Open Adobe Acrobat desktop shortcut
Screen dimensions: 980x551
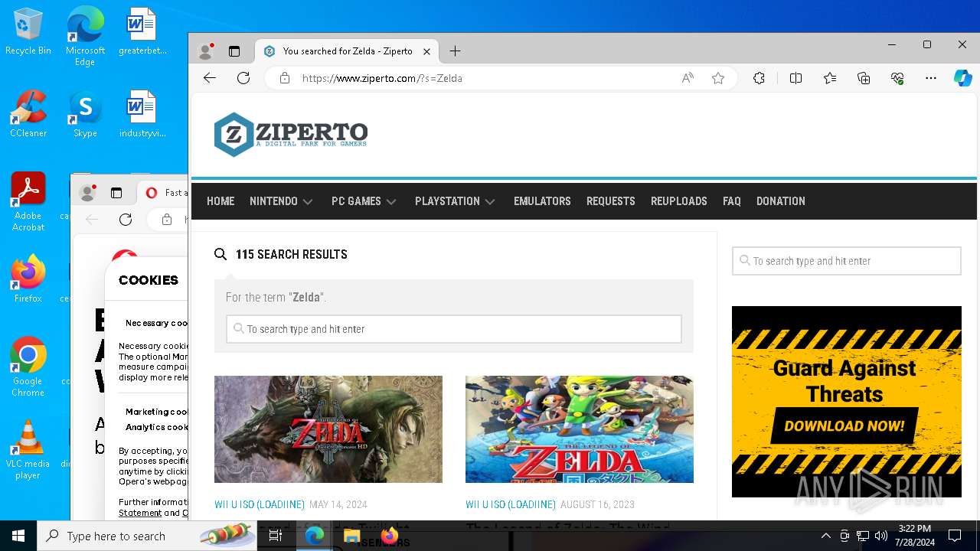click(28, 202)
